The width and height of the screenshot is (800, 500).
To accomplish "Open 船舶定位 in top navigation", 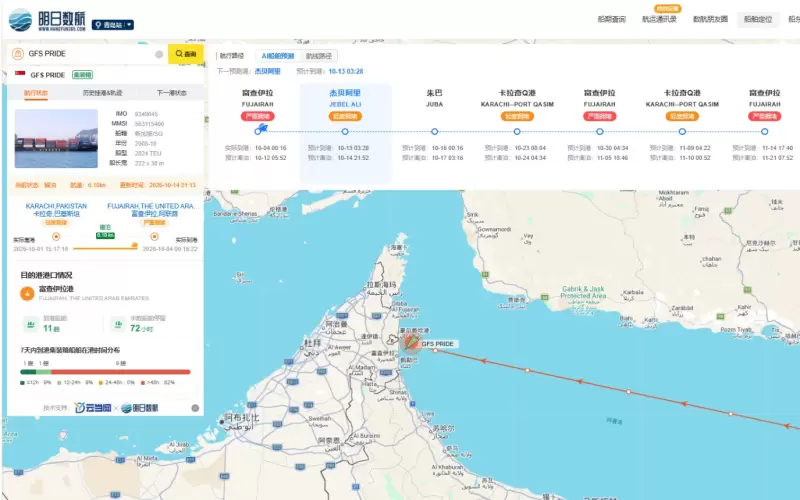I will tap(758, 19).
